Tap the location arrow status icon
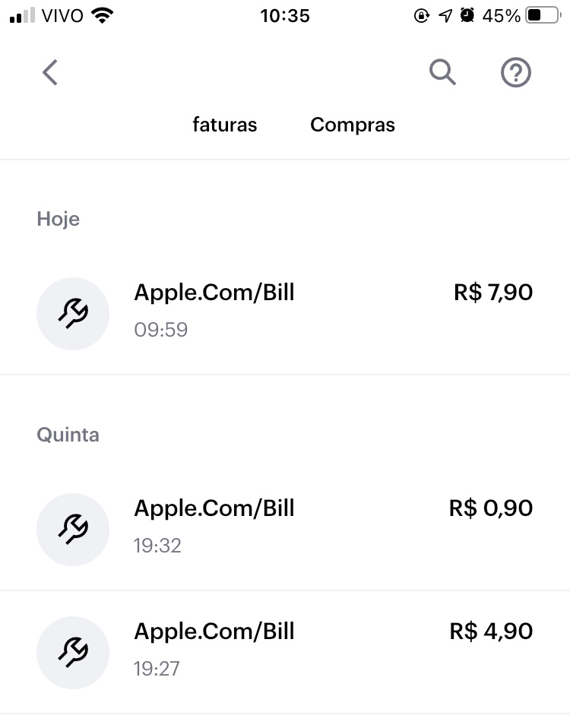This screenshot has height=728, width=570. click(445, 15)
